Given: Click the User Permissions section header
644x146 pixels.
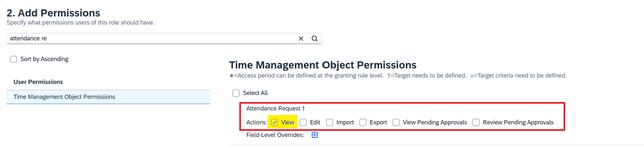Looking at the screenshot, I should tap(38, 82).
